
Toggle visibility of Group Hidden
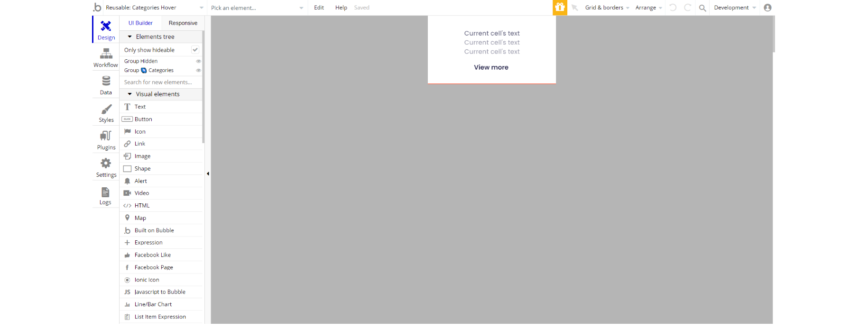(198, 61)
